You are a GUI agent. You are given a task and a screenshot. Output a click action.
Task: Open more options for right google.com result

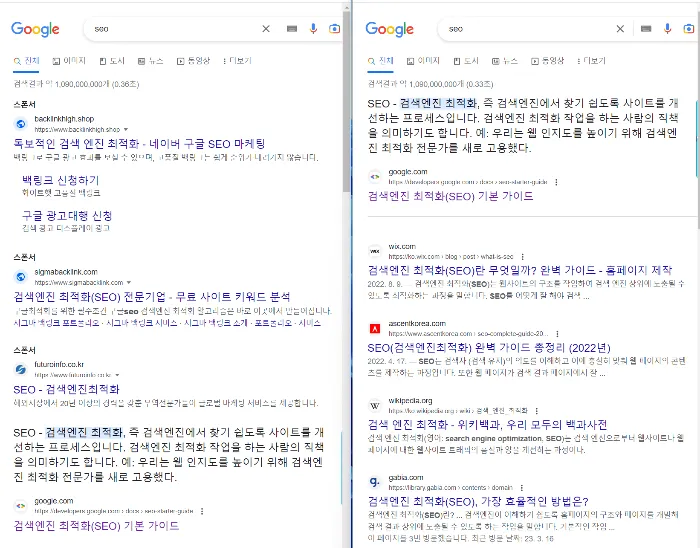(x=556, y=182)
